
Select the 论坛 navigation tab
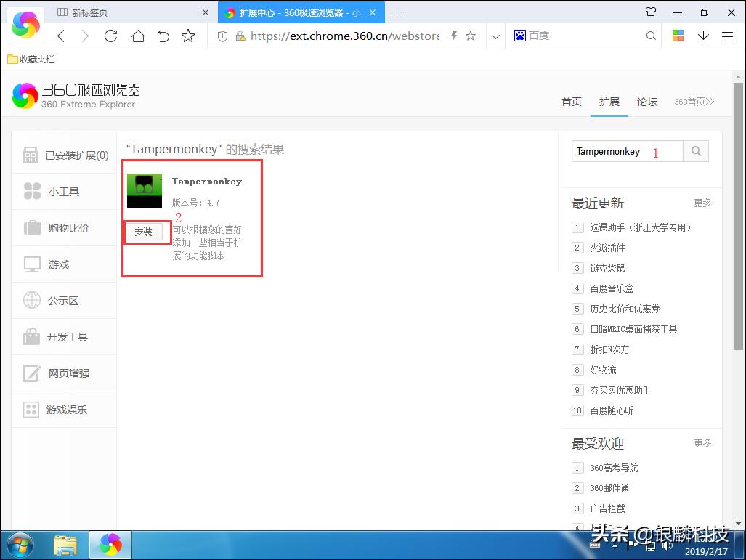pos(646,102)
